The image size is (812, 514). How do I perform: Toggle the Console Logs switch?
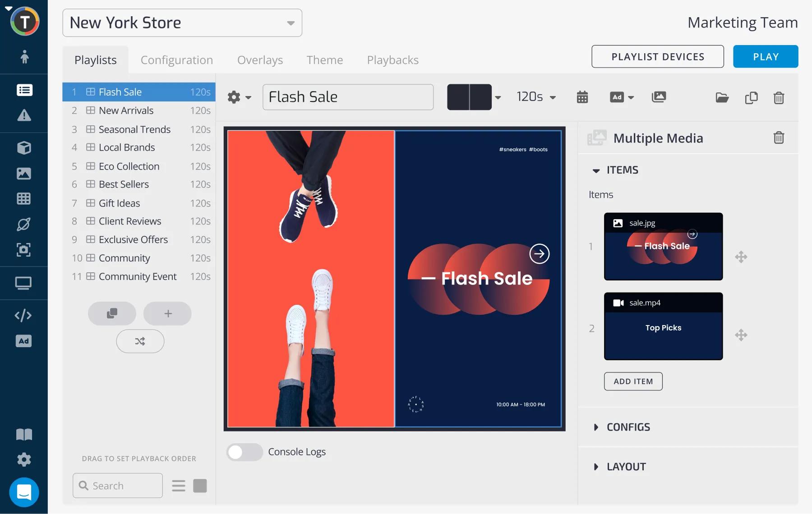(245, 452)
